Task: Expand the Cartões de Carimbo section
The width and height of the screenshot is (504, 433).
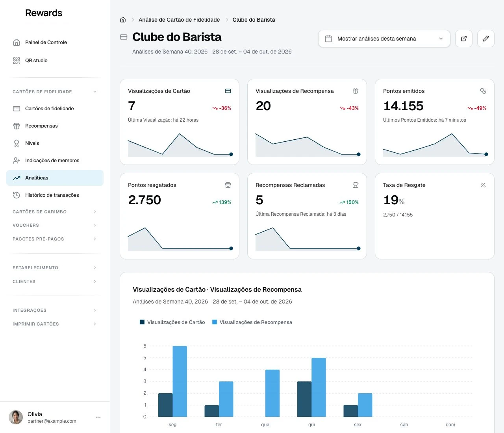Action: (x=55, y=212)
